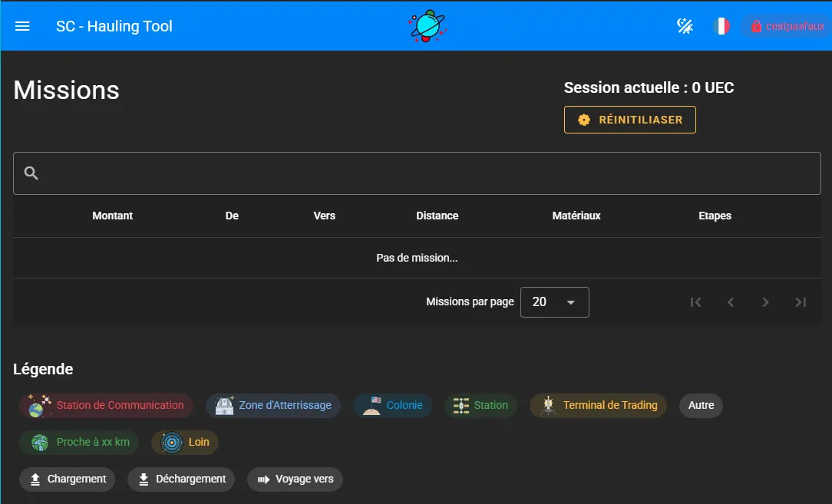The image size is (832, 504).
Task: Go to first page of missions
Action: [695, 302]
